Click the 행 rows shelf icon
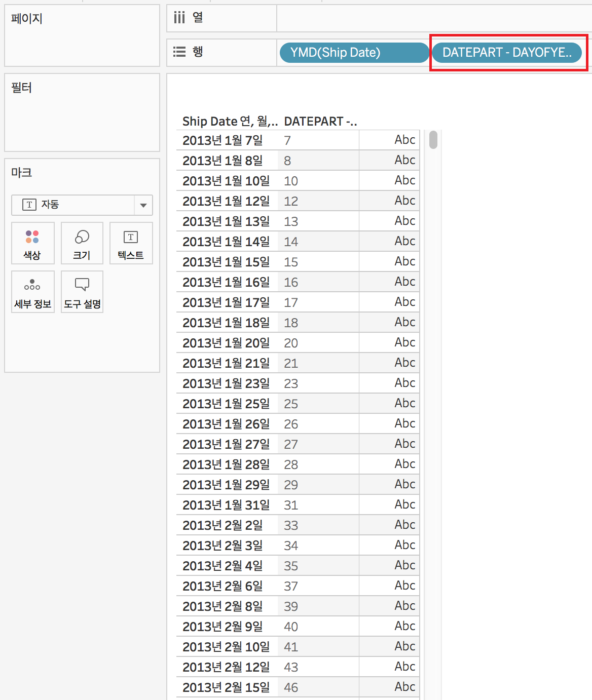This screenshot has height=700, width=592. click(179, 52)
